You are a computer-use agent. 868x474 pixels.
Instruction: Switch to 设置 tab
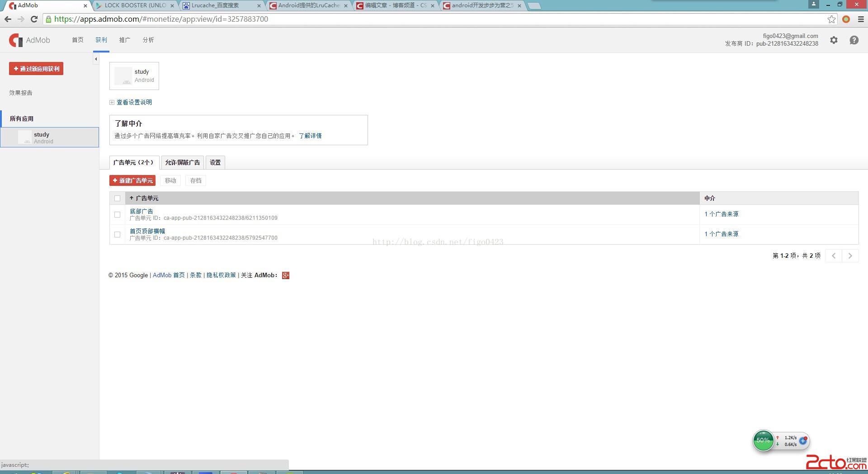(x=215, y=162)
